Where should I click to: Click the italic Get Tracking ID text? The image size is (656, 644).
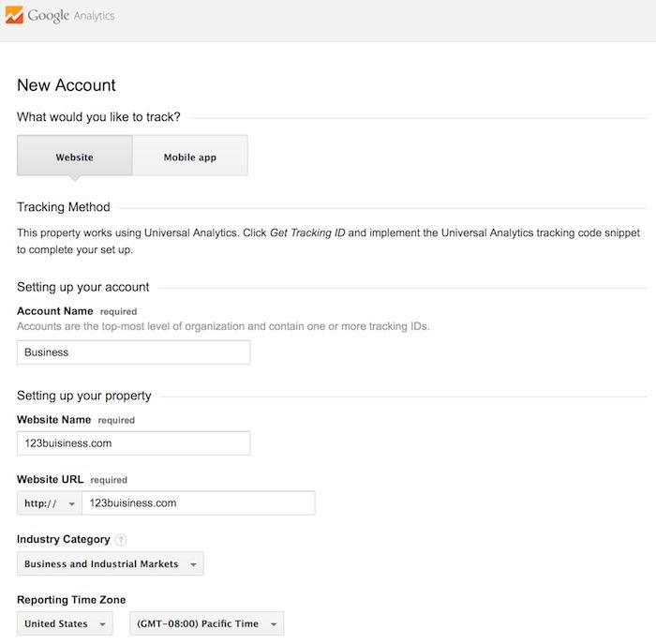(x=307, y=232)
